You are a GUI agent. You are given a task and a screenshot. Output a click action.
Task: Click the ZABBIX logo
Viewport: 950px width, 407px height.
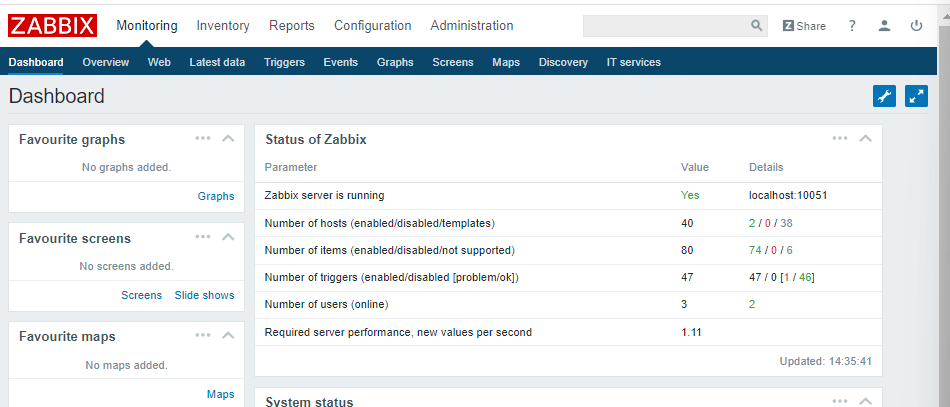tap(52, 26)
